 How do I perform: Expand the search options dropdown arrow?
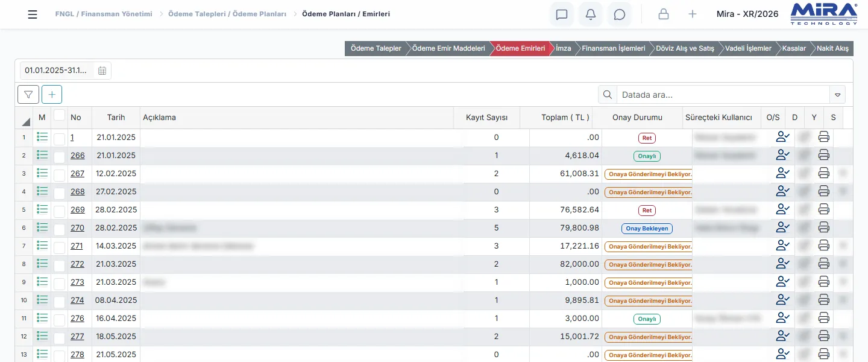pos(837,95)
